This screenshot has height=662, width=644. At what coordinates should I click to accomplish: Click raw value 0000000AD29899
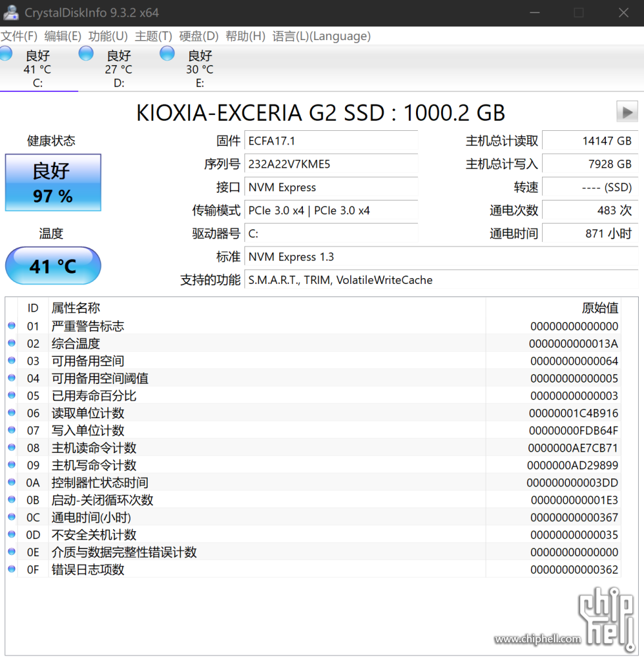(x=572, y=465)
